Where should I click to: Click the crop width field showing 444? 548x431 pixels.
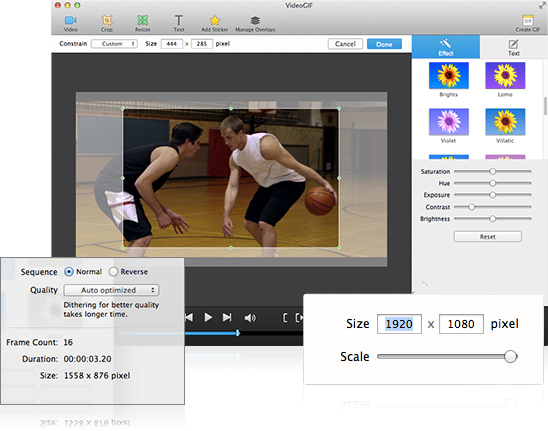coord(172,44)
